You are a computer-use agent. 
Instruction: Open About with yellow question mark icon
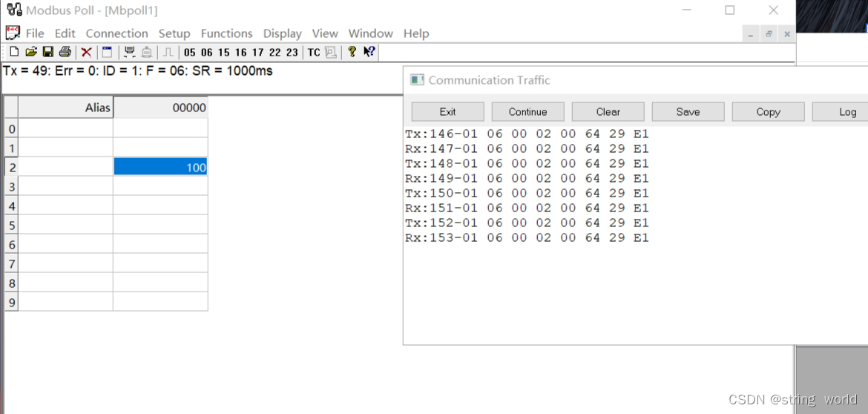[352, 52]
